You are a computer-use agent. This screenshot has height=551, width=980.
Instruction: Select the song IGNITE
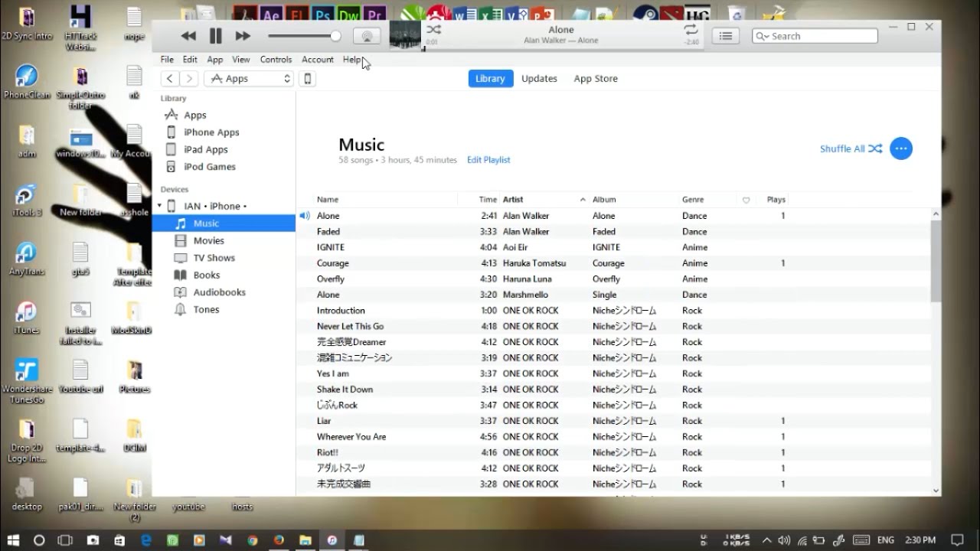(x=613, y=247)
